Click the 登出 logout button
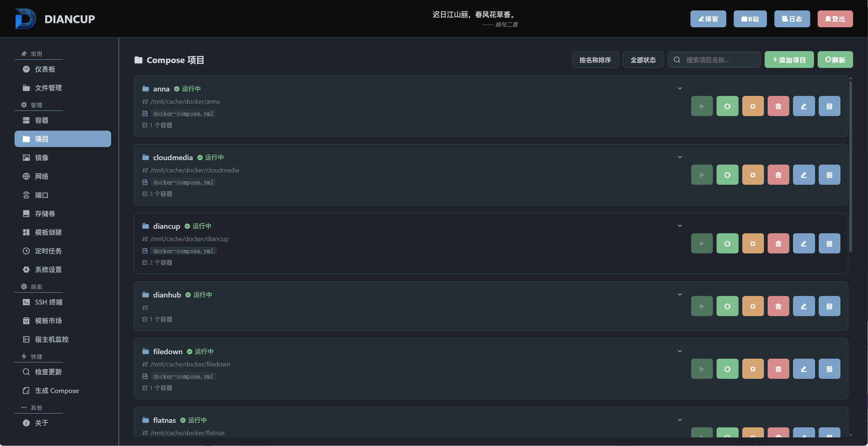The image size is (868, 446). [x=835, y=19]
